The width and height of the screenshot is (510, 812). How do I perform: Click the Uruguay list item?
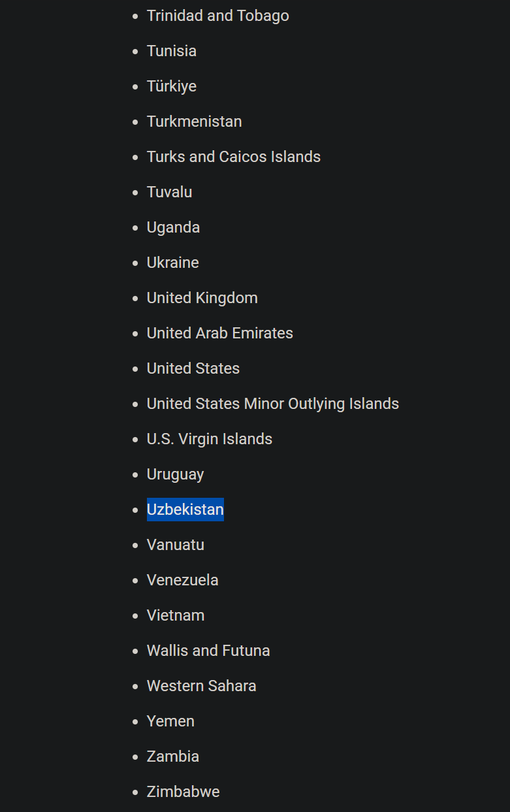176,474
